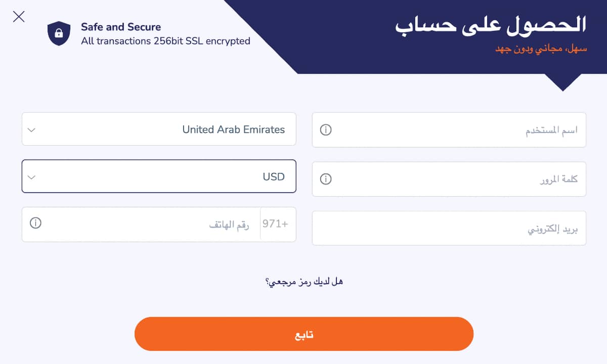This screenshot has height=364, width=607.
Task: Close the registration form with the X
Action: [x=19, y=17]
